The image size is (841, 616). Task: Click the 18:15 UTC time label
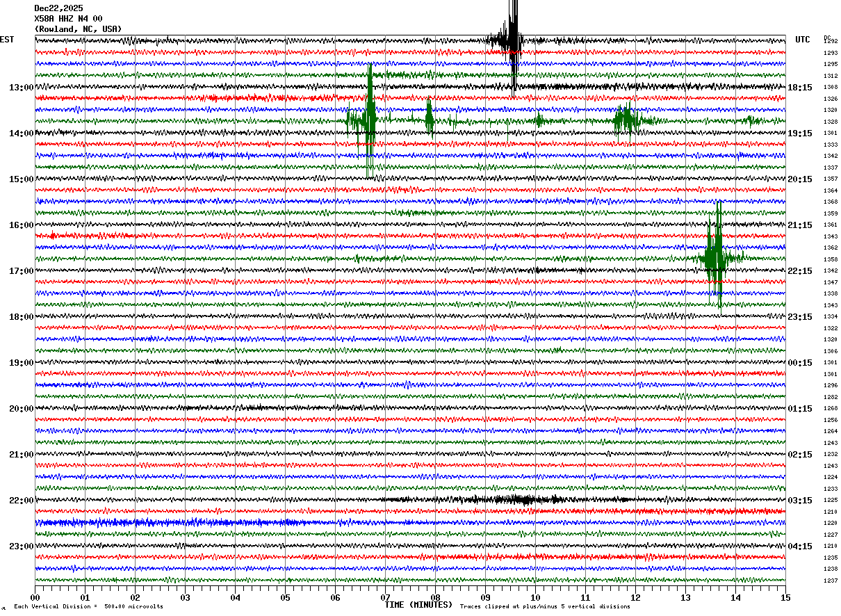tap(800, 88)
